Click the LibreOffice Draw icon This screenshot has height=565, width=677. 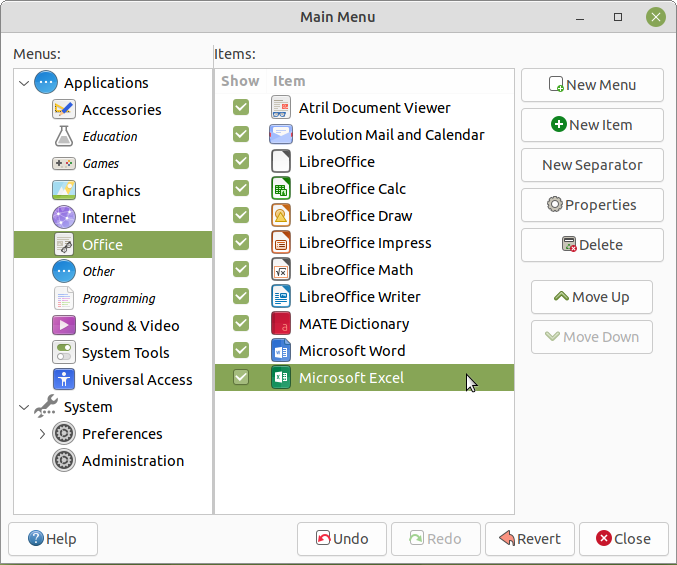(x=281, y=215)
